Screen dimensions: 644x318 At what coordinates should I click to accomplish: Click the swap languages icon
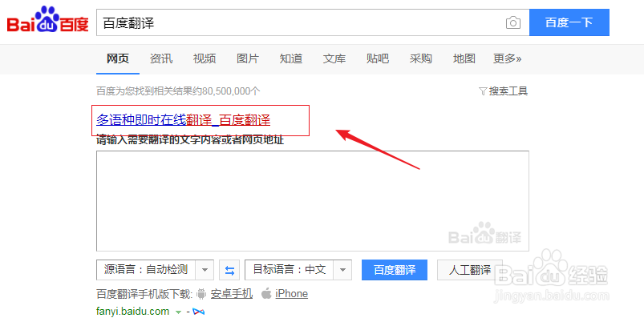(x=229, y=270)
